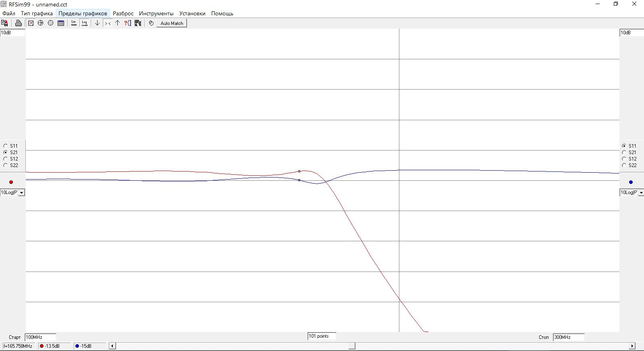The height and width of the screenshot is (351, 644).
Task: Open tabular data display icon
Action: click(61, 23)
